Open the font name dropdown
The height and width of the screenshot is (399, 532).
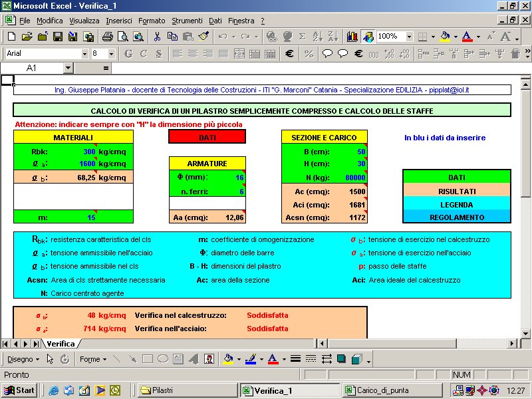coord(84,54)
